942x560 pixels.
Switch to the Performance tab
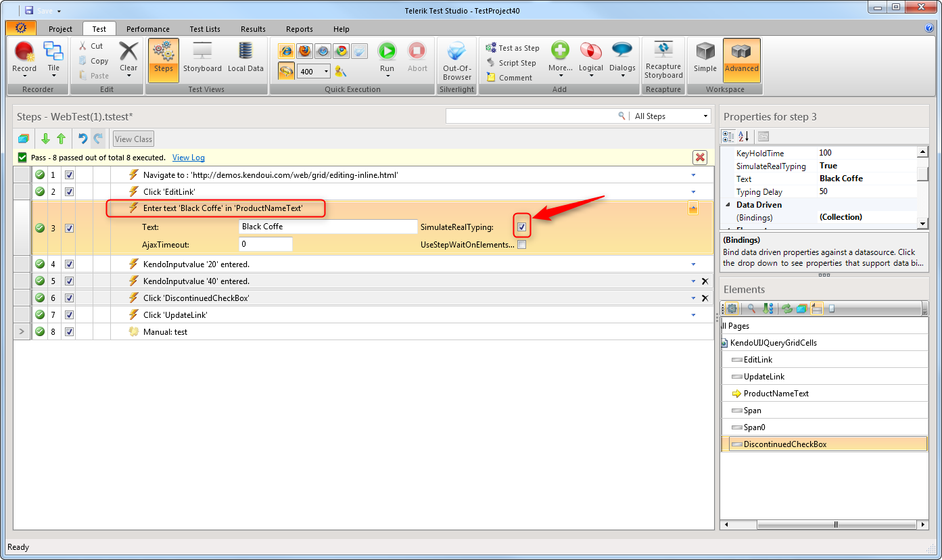point(148,29)
